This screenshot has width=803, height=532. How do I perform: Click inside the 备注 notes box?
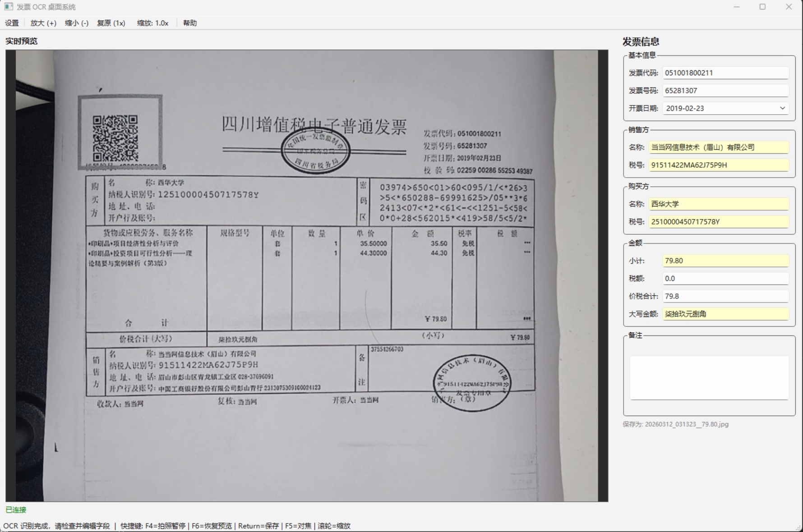coord(708,378)
